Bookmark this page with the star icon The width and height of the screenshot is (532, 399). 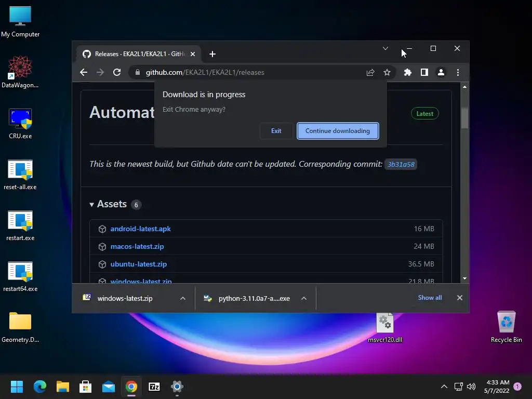[387, 72]
